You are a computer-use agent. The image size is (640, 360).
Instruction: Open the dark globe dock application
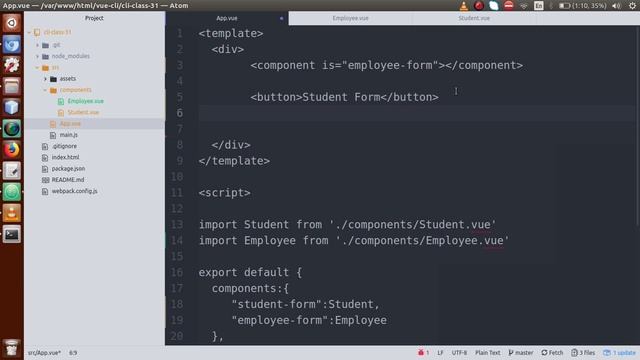[x=11, y=129]
